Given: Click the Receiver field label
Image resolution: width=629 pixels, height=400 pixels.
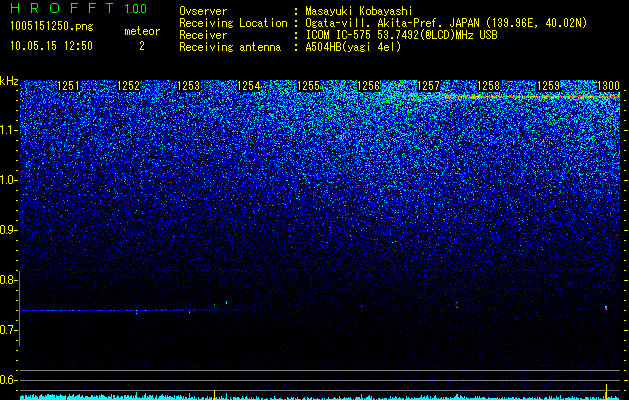Looking at the screenshot, I should point(203,35).
